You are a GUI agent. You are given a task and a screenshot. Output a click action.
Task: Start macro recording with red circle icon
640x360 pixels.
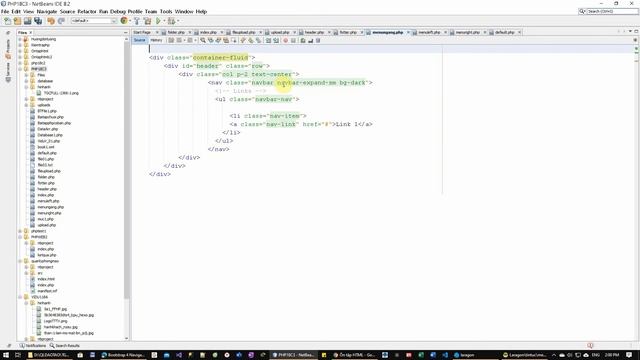tap(286, 40)
